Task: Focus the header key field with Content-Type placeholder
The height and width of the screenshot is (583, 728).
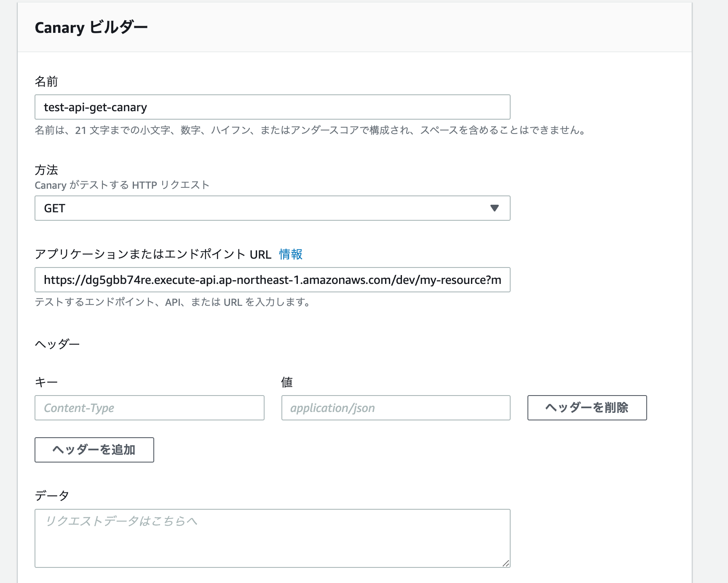Action: click(x=150, y=408)
